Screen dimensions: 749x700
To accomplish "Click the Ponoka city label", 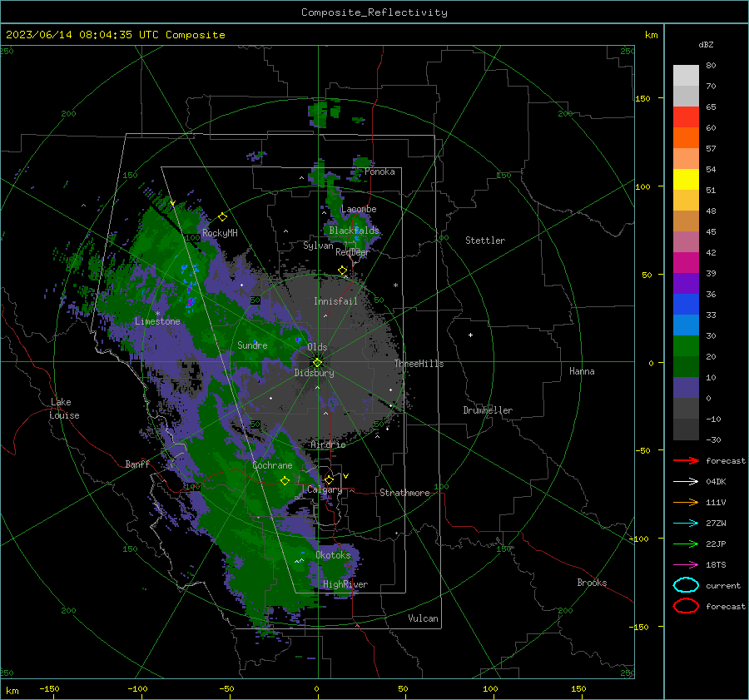I will (379, 171).
